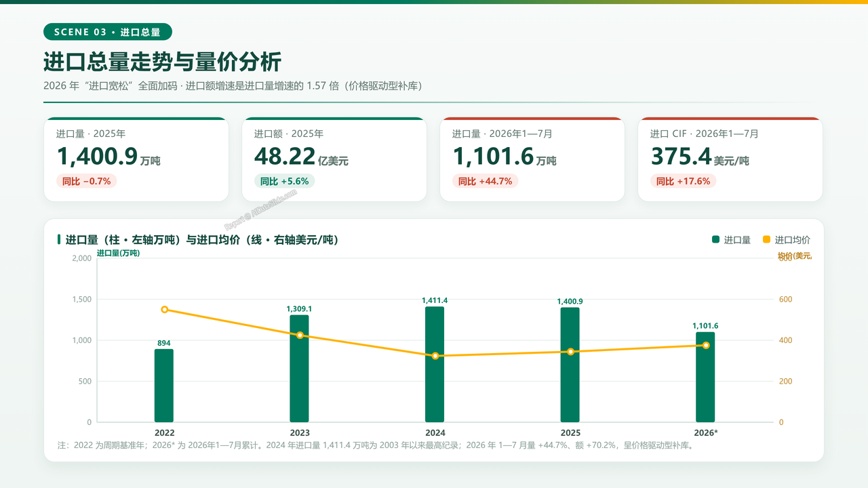Click the 2,000 left axis tick
The width and height of the screenshot is (868, 488).
pos(81,258)
